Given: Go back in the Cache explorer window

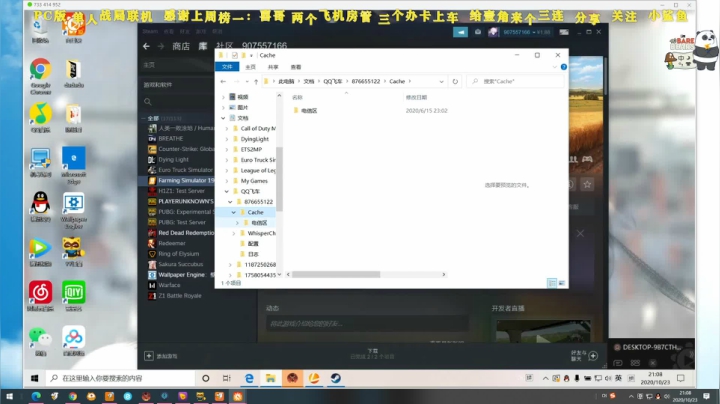Looking at the screenshot, I should (x=223, y=81).
